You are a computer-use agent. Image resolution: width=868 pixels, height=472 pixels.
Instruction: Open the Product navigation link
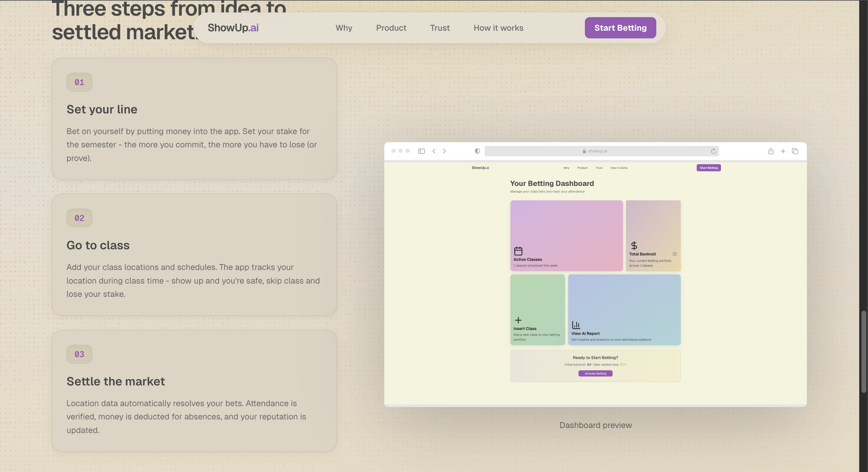pyautogui.click(x=391, y=28)
